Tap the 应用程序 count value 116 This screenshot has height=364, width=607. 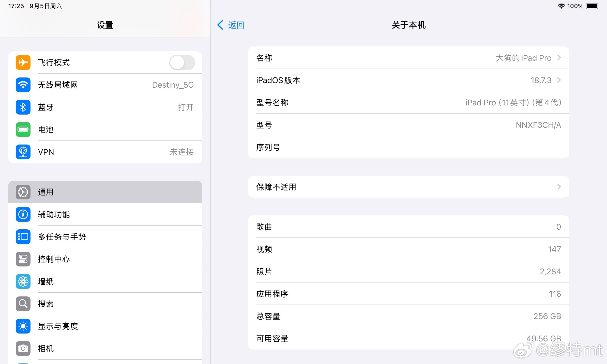pos(555,294)
